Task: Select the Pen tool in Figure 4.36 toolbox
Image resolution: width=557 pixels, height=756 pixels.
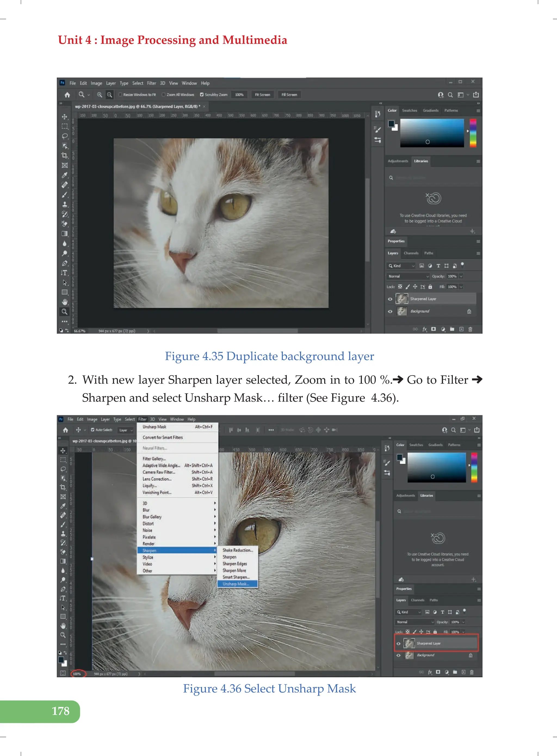Action: [x=63, y=589]
